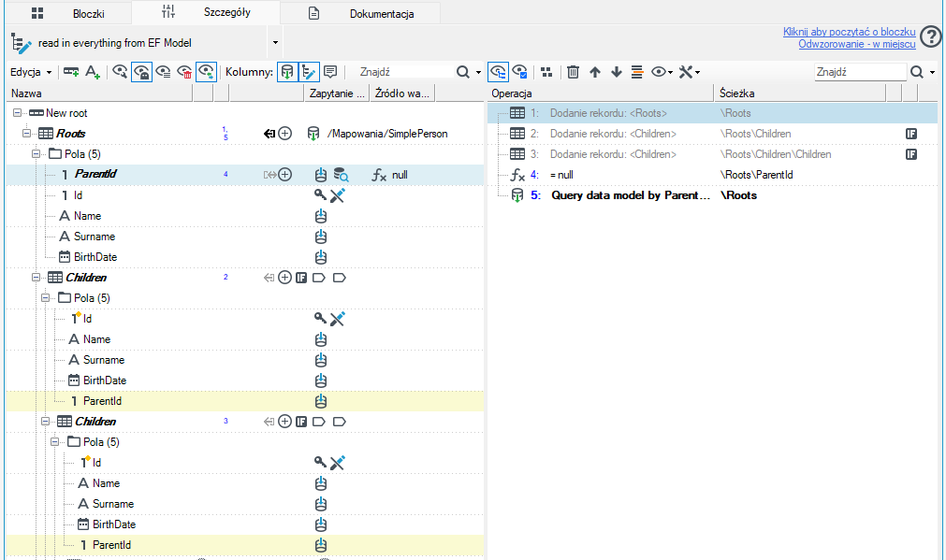Click the right-side Znajdź search field
Image resolution: width=946 pixels, height=560 pixels.
pos(860,72)
